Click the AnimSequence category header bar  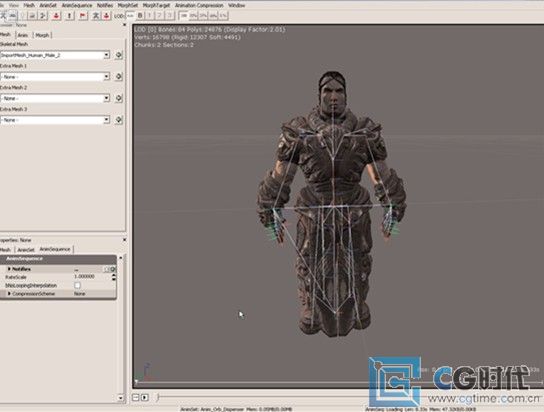pyautogui.click(x=58, y=259)
